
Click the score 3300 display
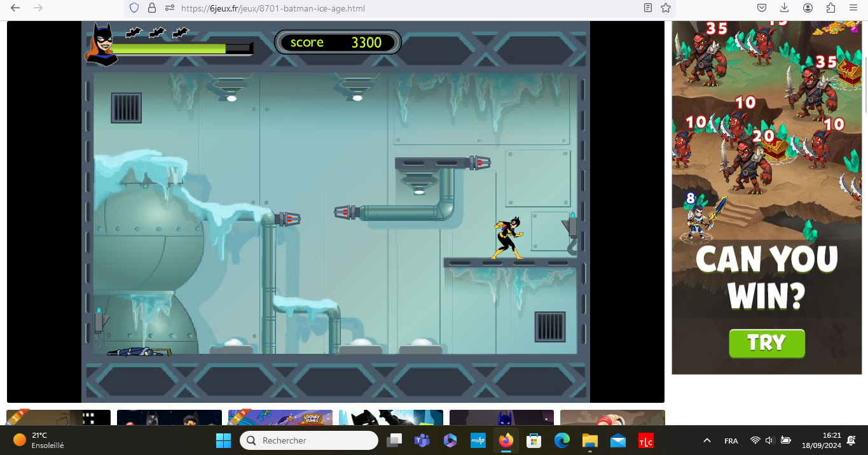coord(338,43)
